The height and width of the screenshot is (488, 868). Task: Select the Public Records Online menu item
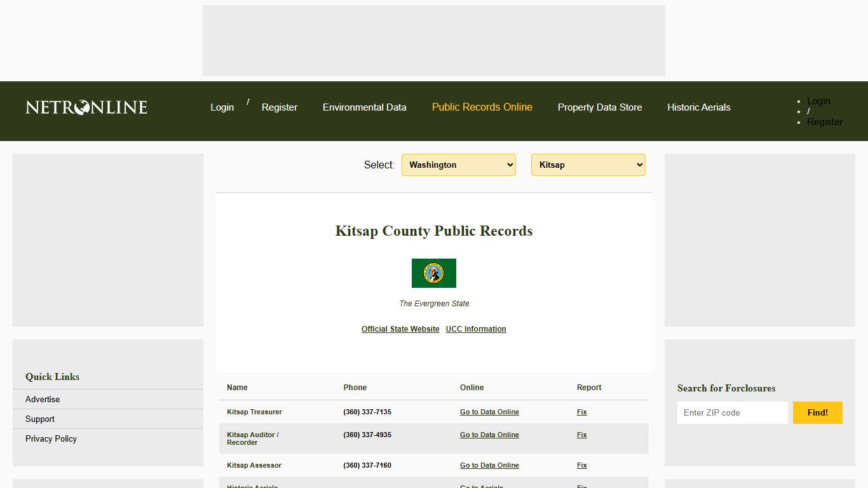click(482, 107)
